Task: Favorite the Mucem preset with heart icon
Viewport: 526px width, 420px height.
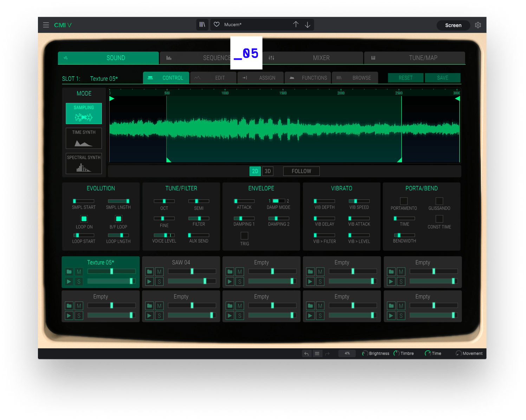Action: (x=217, y=24)
